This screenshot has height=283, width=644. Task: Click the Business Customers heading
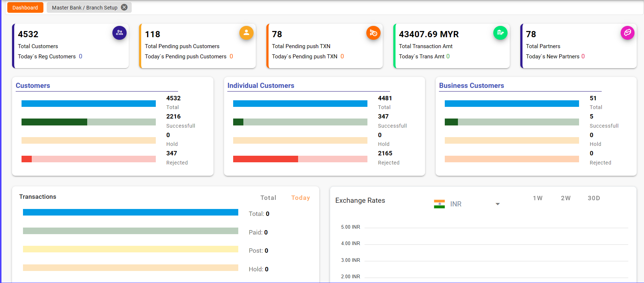pos(471,86)
